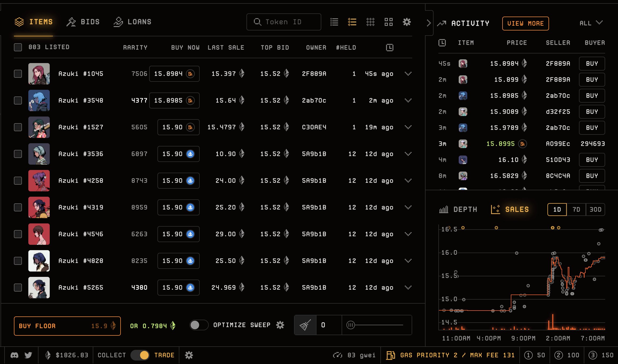Click the sweep broom icon

click(305, 325)
